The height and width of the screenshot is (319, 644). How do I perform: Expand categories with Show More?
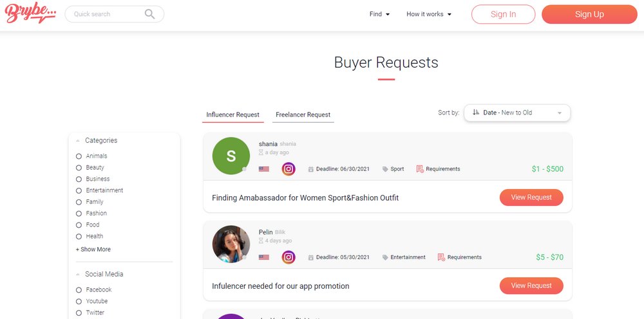[93, 250]
